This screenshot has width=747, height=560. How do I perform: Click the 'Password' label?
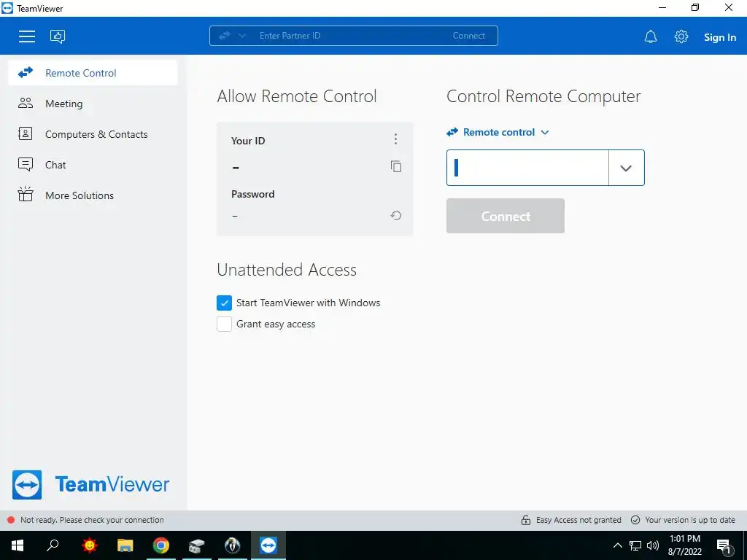(253, 194)
